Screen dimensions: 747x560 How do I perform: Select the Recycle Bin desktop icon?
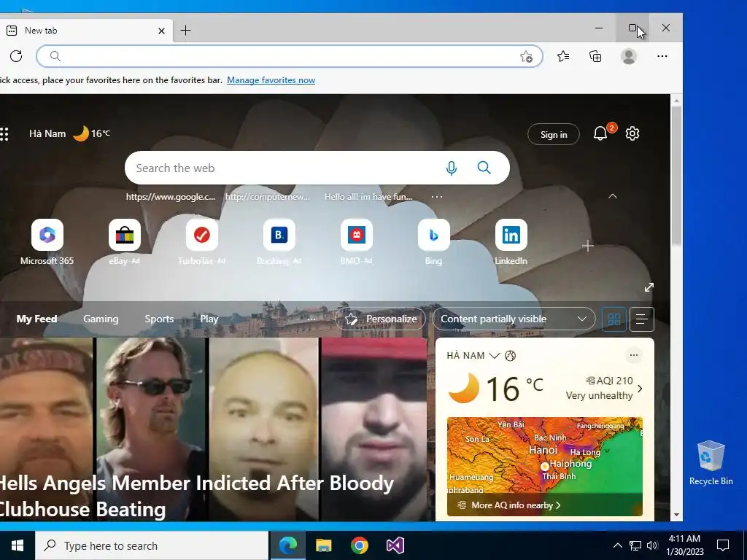(711, 463)
